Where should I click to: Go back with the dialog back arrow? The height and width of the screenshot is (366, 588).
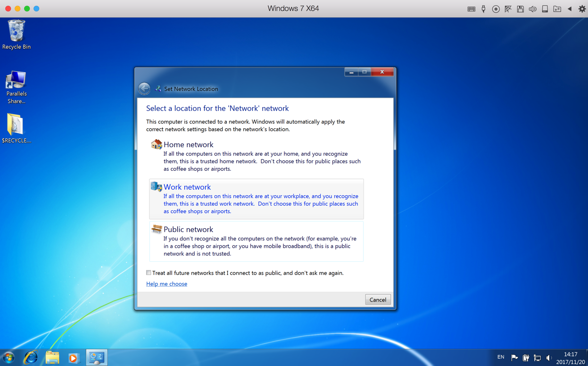coord(144,88)
